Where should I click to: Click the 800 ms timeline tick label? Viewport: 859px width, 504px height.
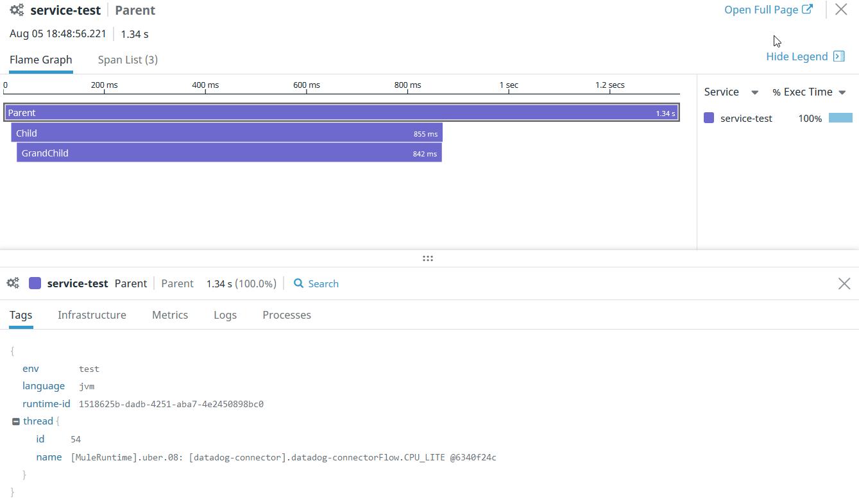408,85
